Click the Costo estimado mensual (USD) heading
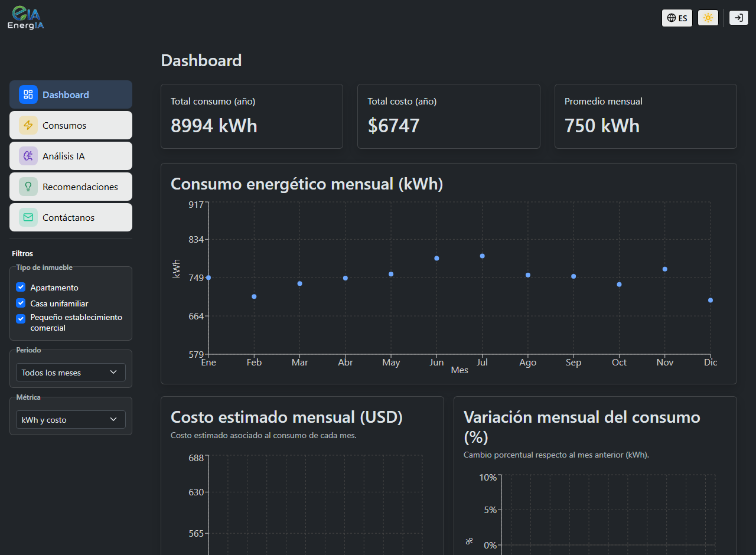Image resolution: width=756 pixels, height=555 pixels. tap(286, 417)
